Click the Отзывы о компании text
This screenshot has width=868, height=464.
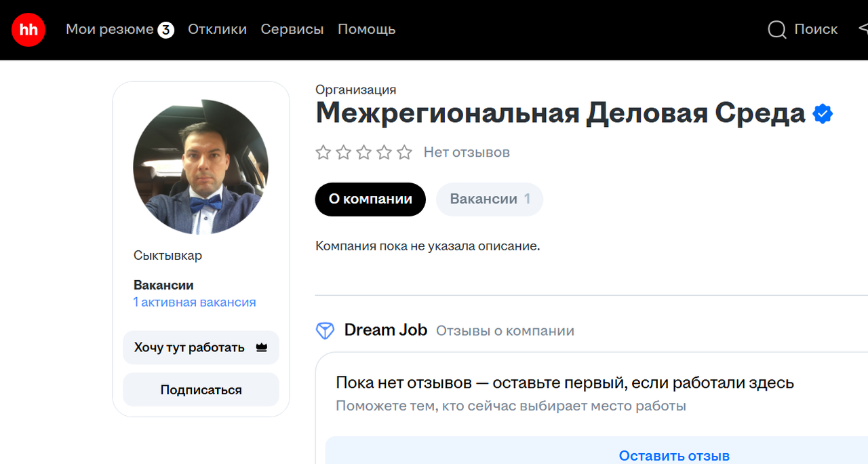click(505, 331)
